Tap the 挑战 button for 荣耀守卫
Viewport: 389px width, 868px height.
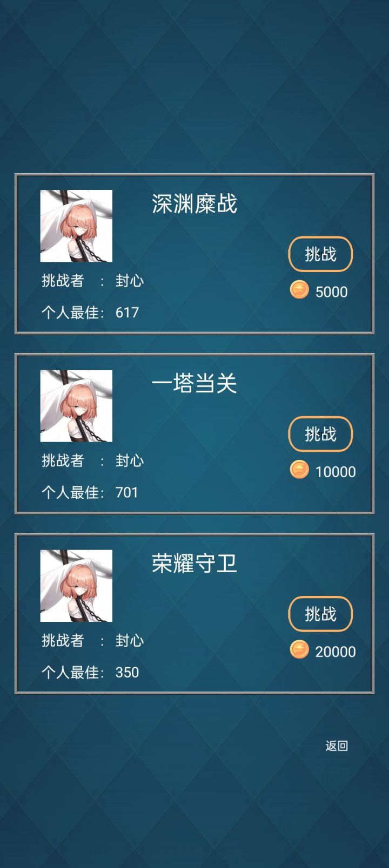click(320, 614)
